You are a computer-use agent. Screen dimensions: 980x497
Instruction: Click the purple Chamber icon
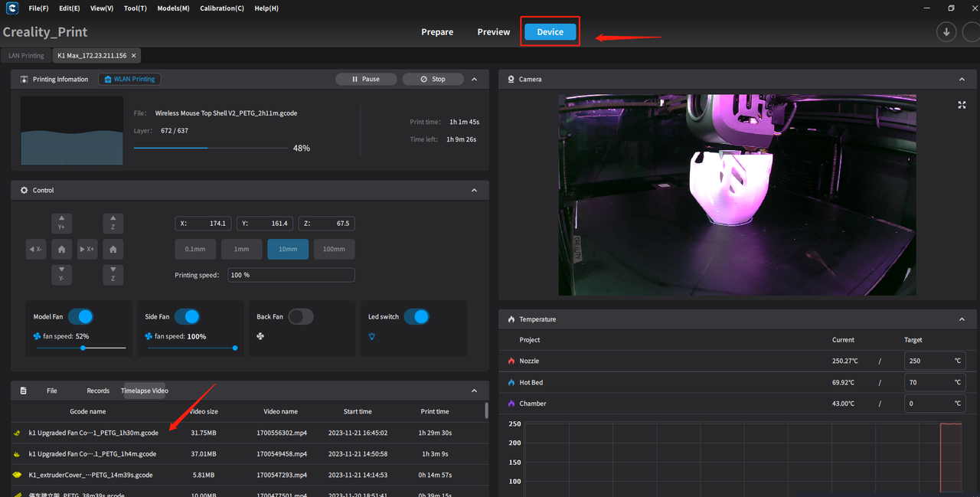tap(511, 404)
